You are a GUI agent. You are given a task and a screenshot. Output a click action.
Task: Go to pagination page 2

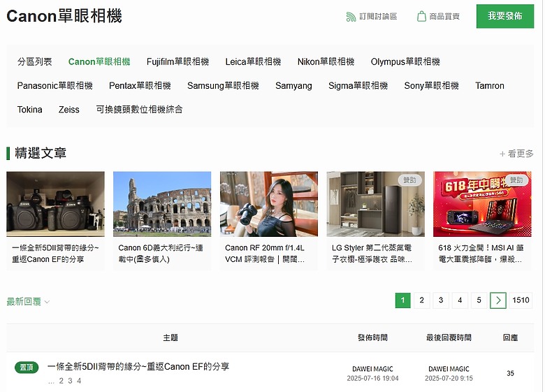[422, 300]
